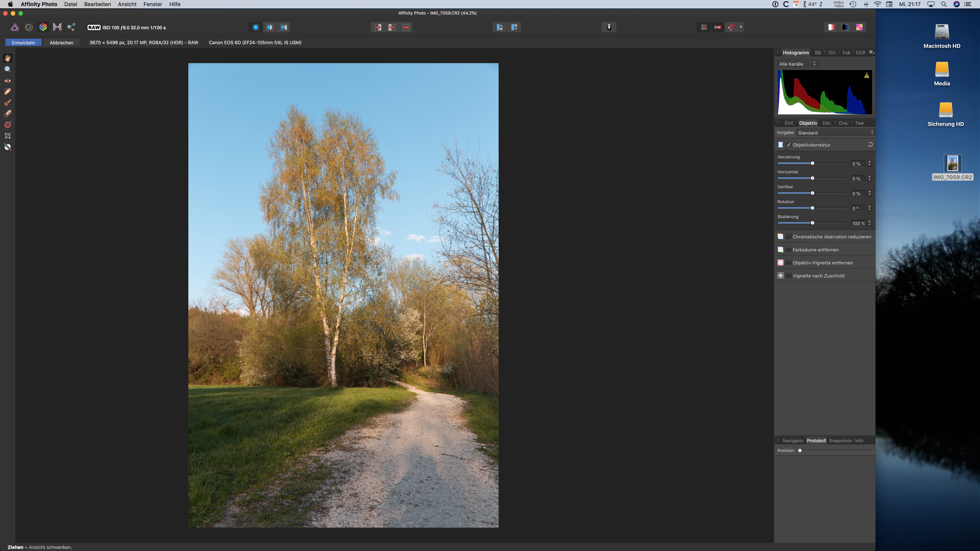The height and width of the screenshot is (551, 980).
Task: Enable Farbsäume entfernen checkbox
Action: tap(789, 249)
